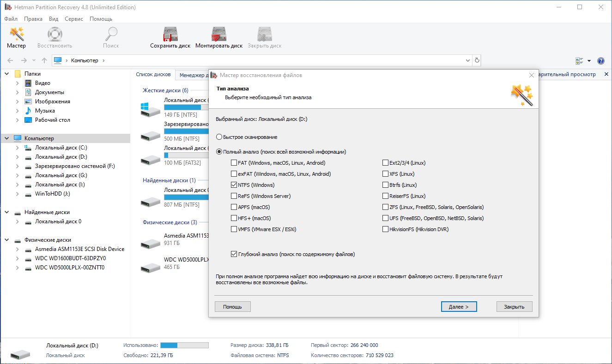Expand Локальный диск (D:) tree node

[18, 157]
